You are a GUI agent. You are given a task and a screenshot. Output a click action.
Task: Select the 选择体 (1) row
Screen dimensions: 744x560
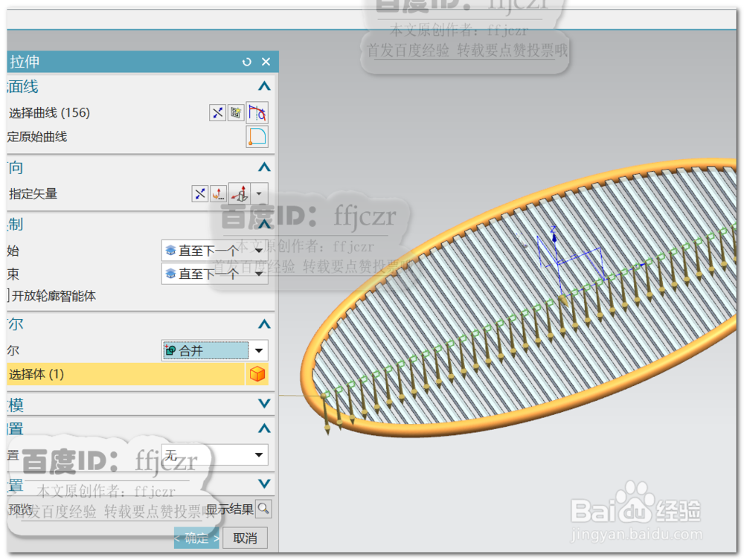pyautogui.click(x=126, y=374)
